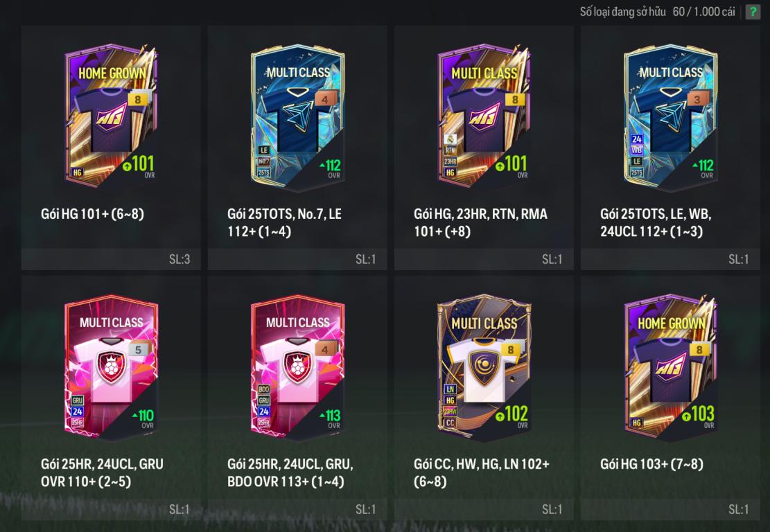This screenshot has height=532, width=770.
Task: Click the Gói HG 103+ (7~8) title
Action: tap(651, 464)
